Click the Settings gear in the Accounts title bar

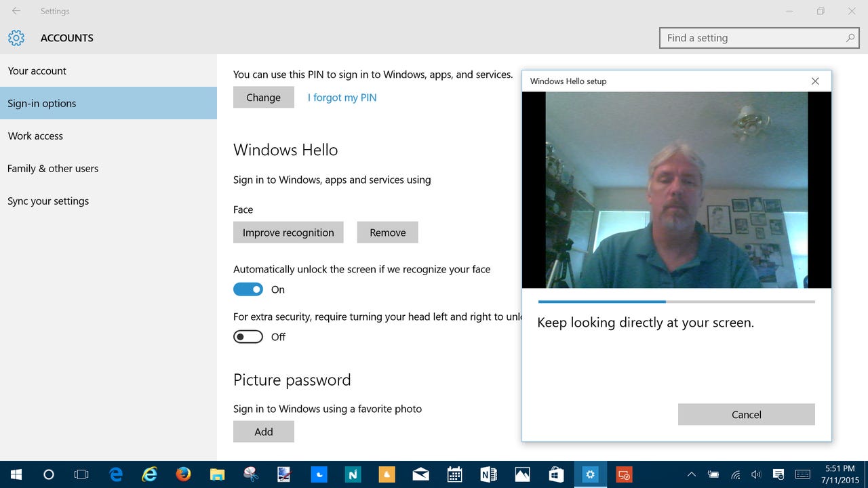[16, 38]
